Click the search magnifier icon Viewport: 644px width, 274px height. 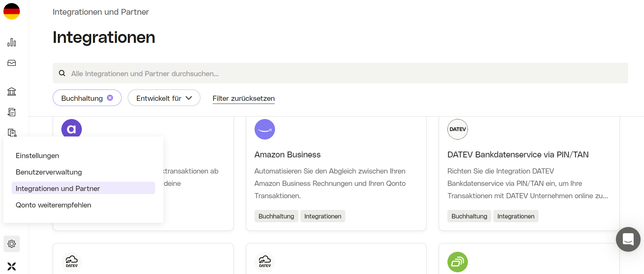pyautogui.click(x=62, y=73)
